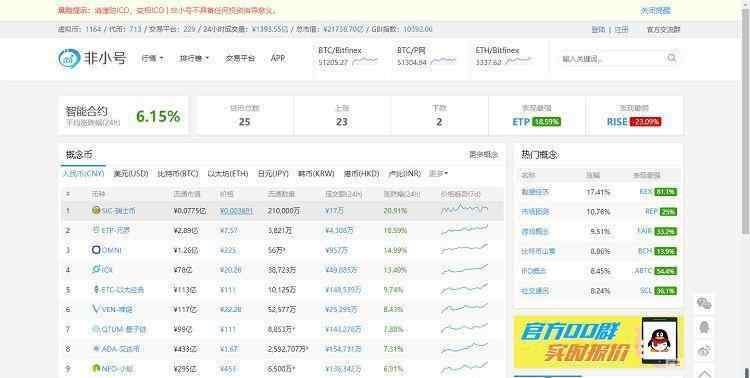Click the BCH top gainer in 热门概念
This screenshot has height=378, width=750.
(x=645, y=251)
